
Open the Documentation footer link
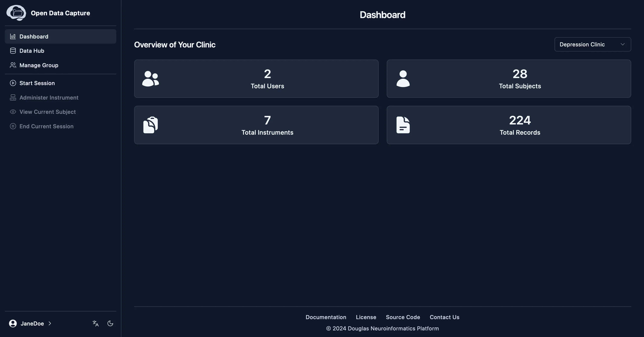tap(326, 317)
